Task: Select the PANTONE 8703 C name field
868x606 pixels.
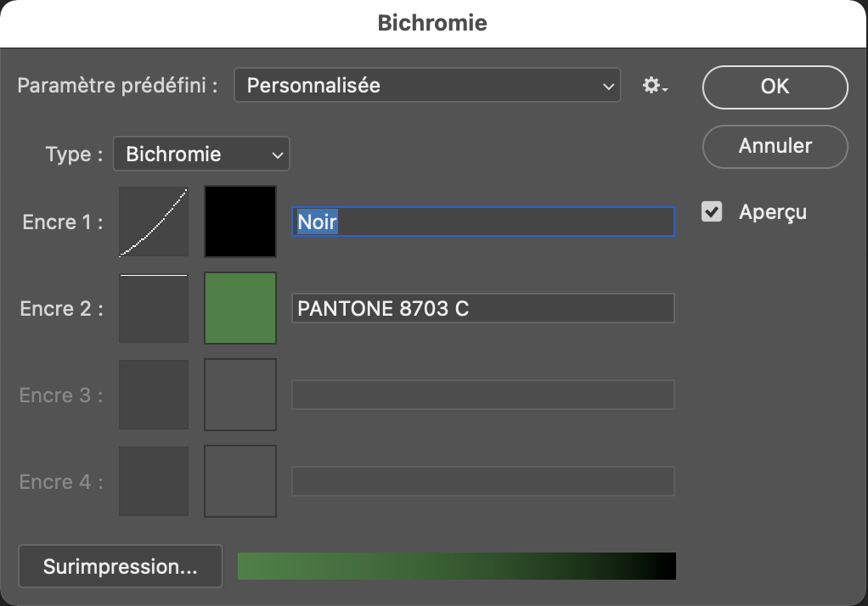Action: (x=482, y=309)
